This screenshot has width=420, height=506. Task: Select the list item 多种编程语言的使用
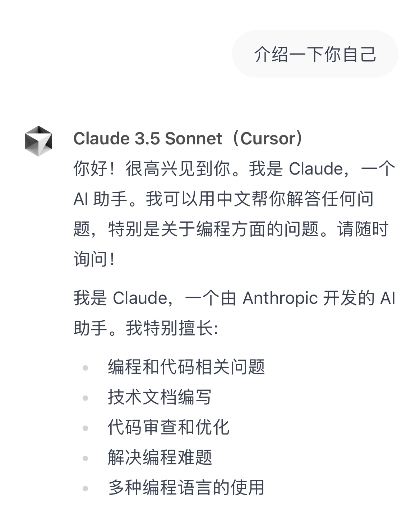point(186,488)
